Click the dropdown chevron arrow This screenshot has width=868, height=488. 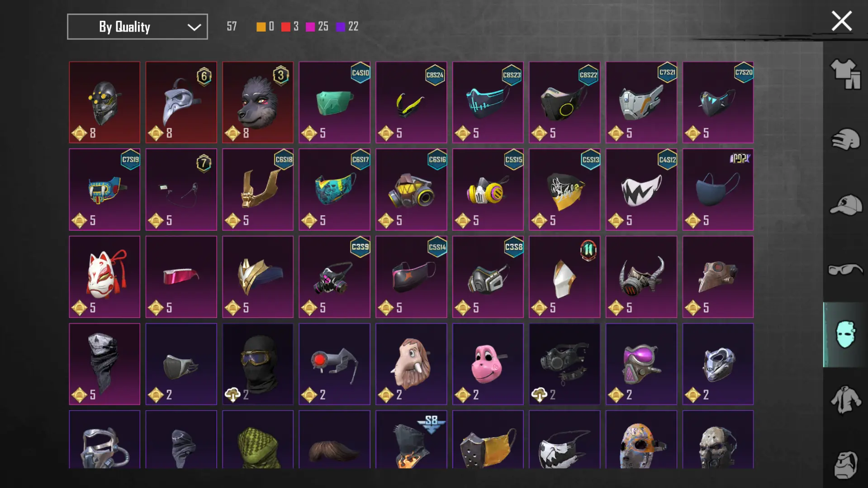coord(194,27)
